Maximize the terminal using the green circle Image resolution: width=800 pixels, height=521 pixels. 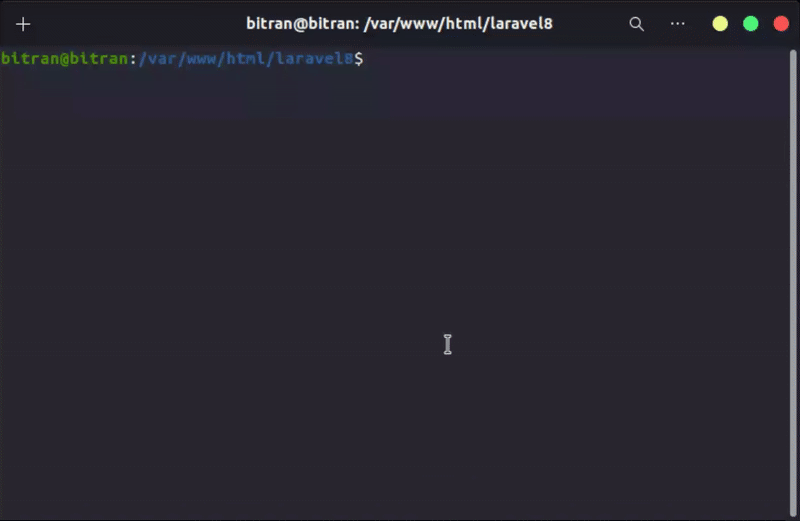click(751, 24)
